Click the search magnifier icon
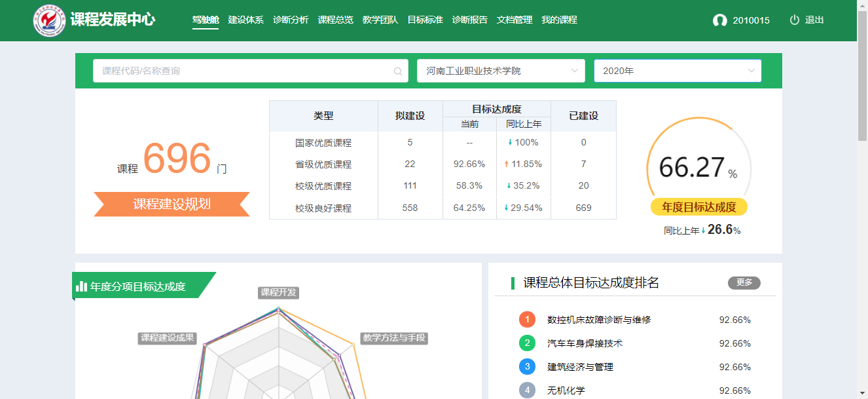The image size is (868, 399). (x=398, y=71)
